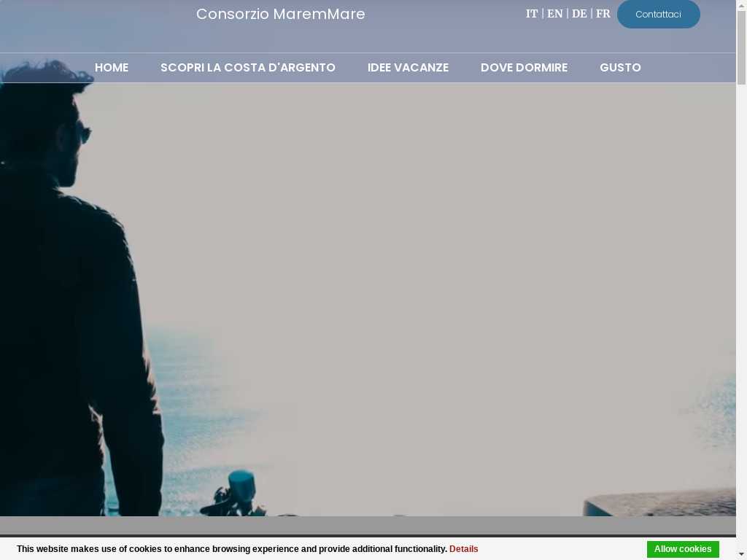The width and height of the screenshot is (747, 560).
Task: Open SCOPRI LA COSTA D'ARGENTO menu
Action: pyautogui.click(x=248, y=68)
